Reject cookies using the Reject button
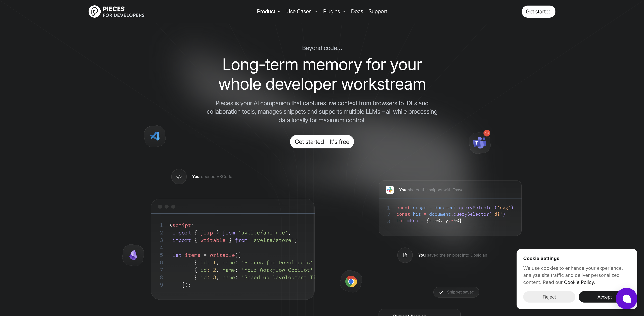The width and height of the screenshot is (644, 316). tap(549, 297)
